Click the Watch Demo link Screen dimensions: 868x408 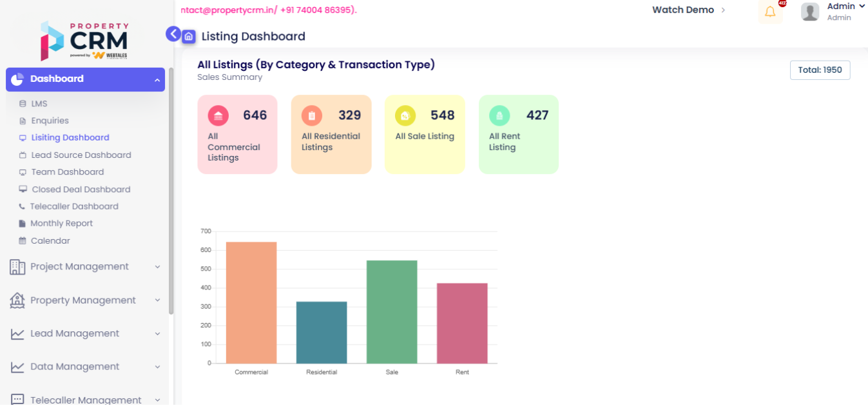coord(683,10)
